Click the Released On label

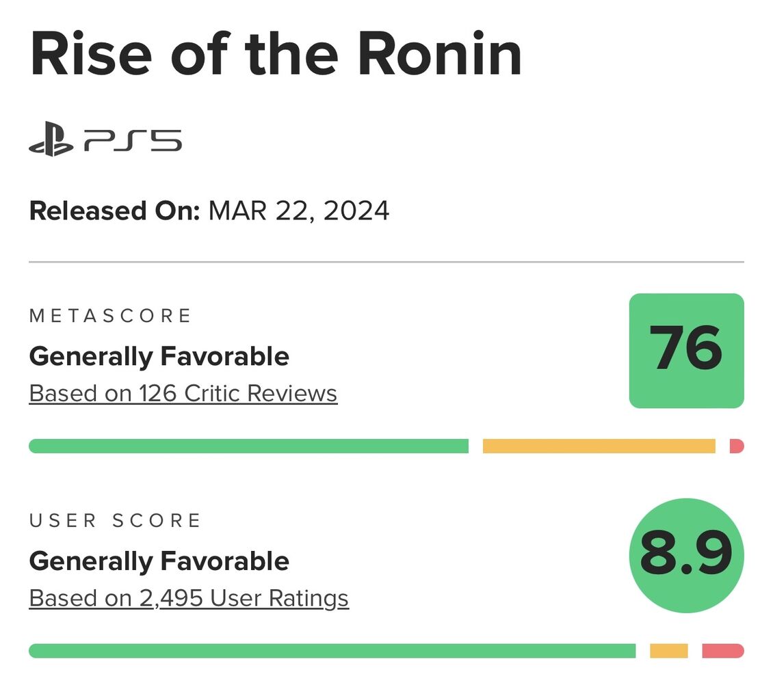click(114, 211)
